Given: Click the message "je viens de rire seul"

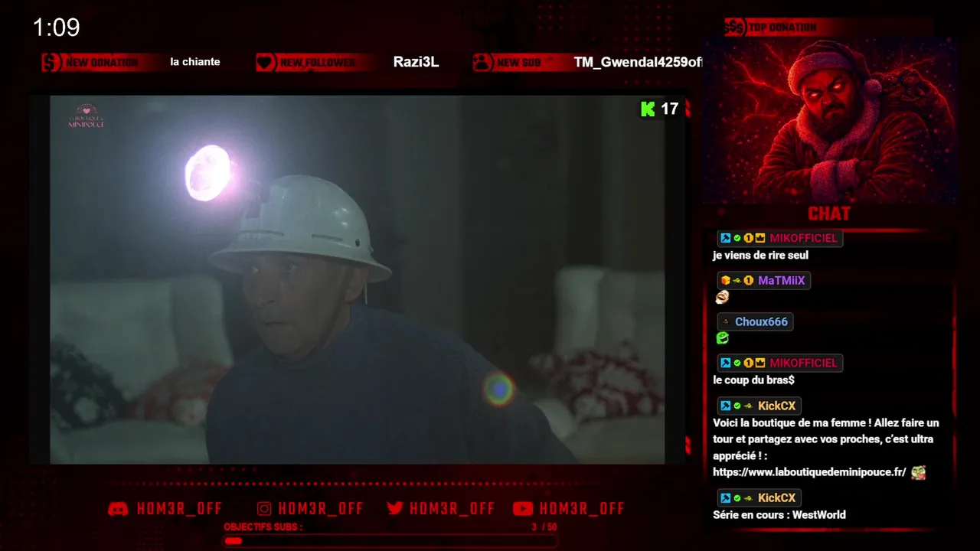Looking at the screenshot, I should click(x=760, y=256).
